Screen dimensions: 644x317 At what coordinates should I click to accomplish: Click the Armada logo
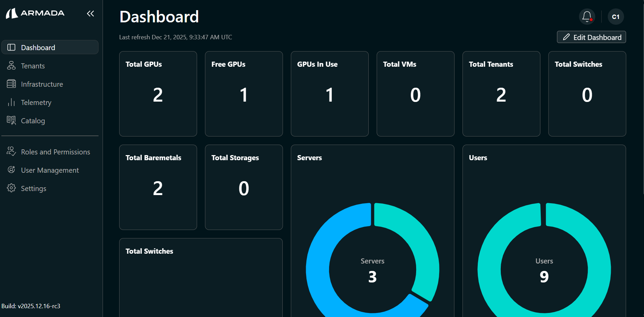(x=35, y=13)
